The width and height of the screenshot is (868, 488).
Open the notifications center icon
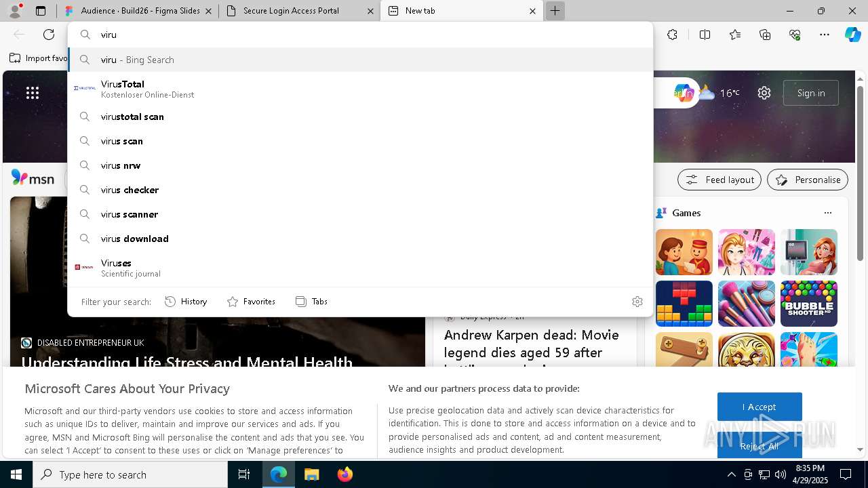[846, 474]
